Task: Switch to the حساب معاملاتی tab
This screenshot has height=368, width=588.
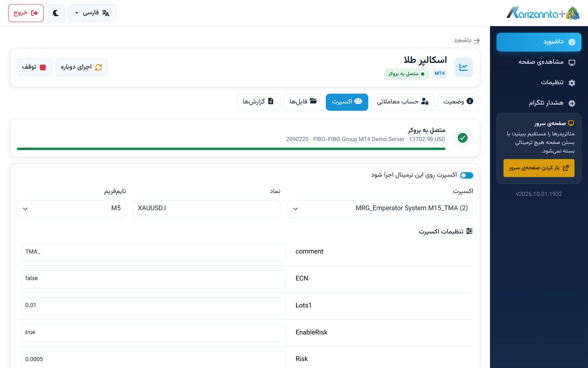Action: point(403,102)
